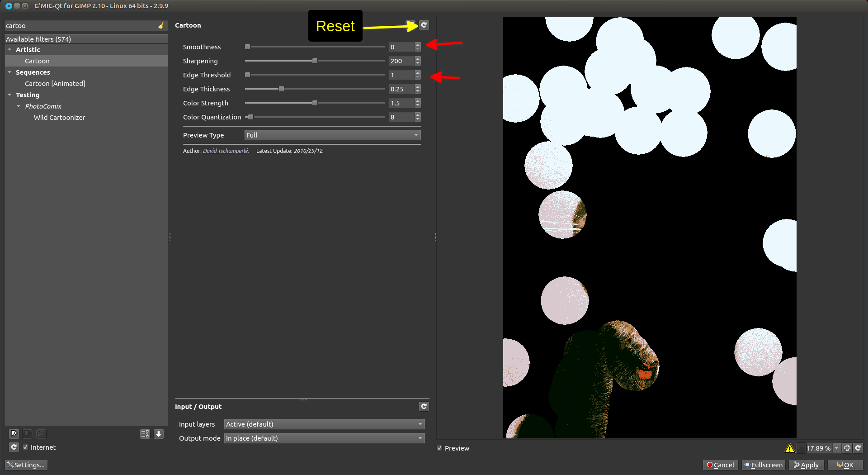The image size is (868, 475).
Task: Zoom out the preview with minus button
Action: coord(801,448)
